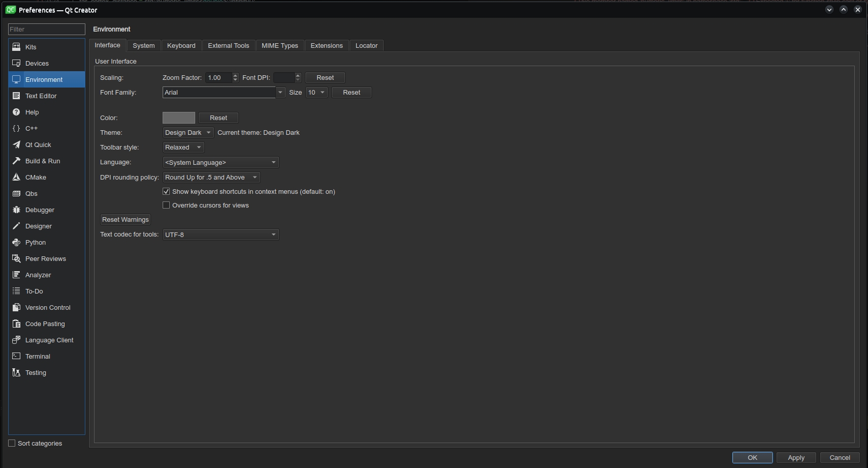Open the External Tools tab
Screen dimensions: 868x468
coord(229,46)
